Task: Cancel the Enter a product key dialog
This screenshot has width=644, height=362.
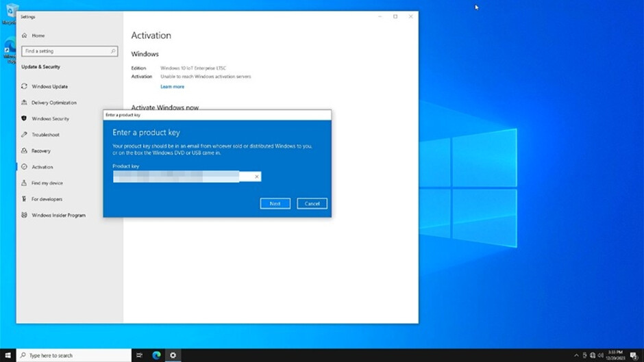Action: pos(312,203)
